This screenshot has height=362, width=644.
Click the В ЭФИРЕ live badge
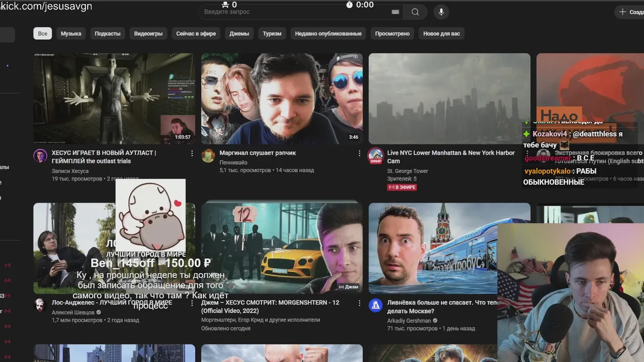[402, 187]
